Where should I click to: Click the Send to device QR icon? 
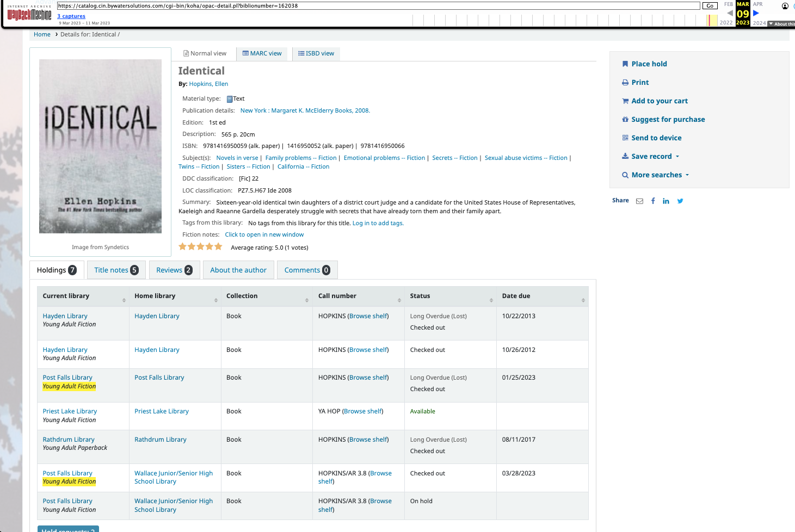coord(625,138)
